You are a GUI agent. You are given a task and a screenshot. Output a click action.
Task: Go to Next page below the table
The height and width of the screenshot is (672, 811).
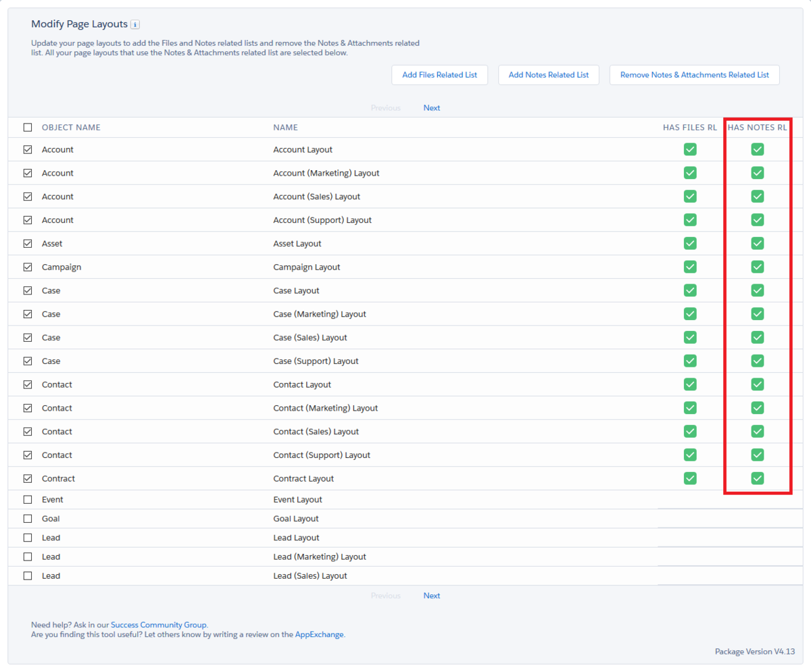(x=432, y=596)
